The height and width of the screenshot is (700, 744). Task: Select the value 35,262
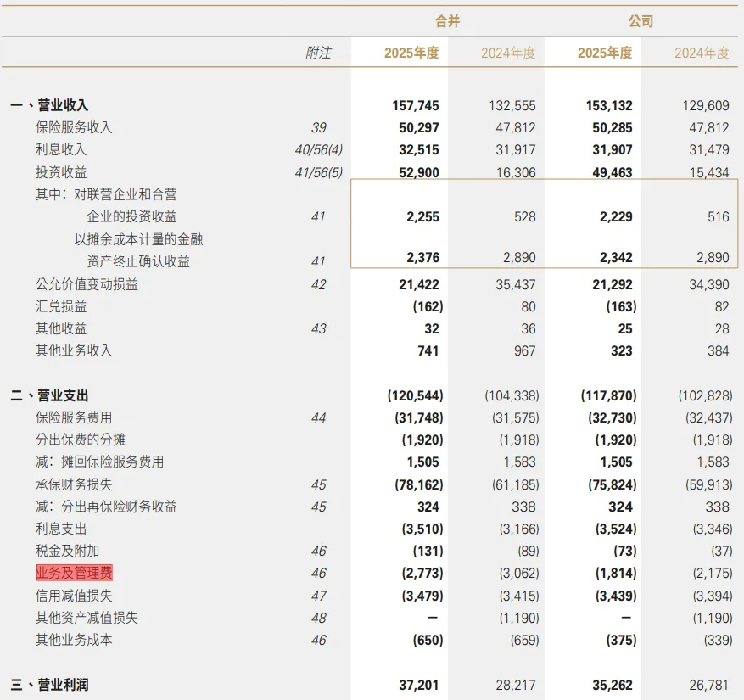pos(613,686)
